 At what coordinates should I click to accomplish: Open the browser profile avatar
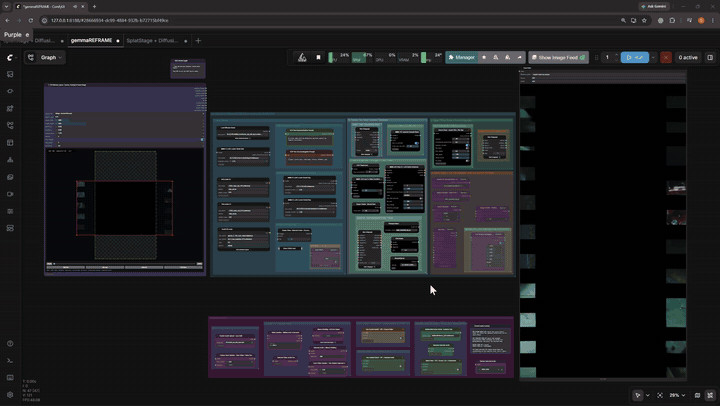click(x=701, y=20)
